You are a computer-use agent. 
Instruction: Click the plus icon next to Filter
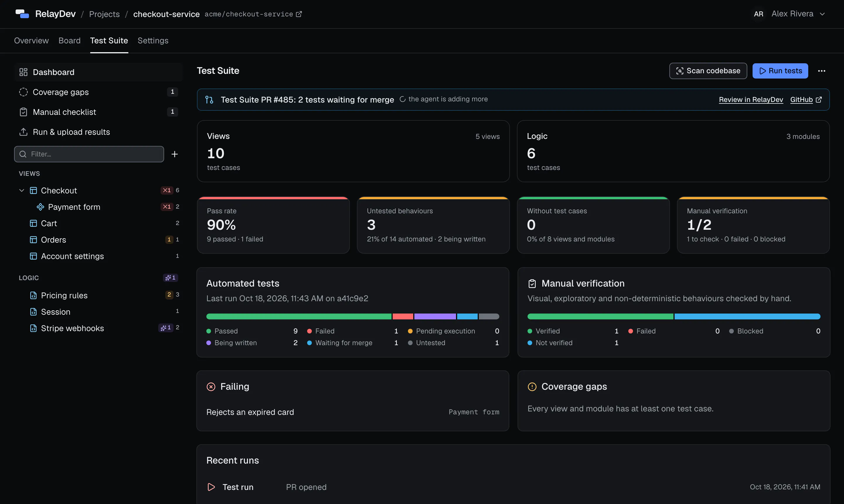175,154
